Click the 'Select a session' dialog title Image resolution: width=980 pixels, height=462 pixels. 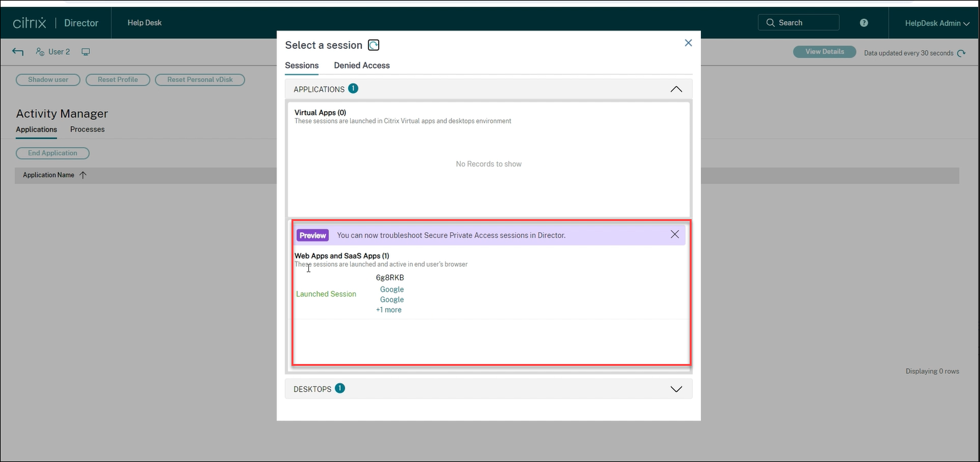pos(324,45)
